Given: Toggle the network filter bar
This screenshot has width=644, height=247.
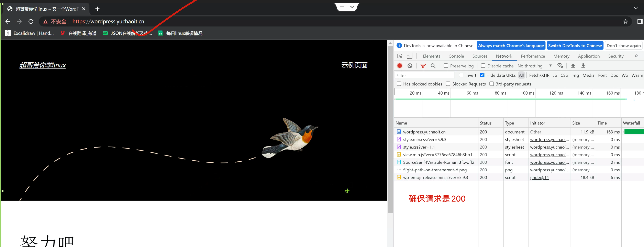Looking at the screenshot, I should tap(423, 66).
